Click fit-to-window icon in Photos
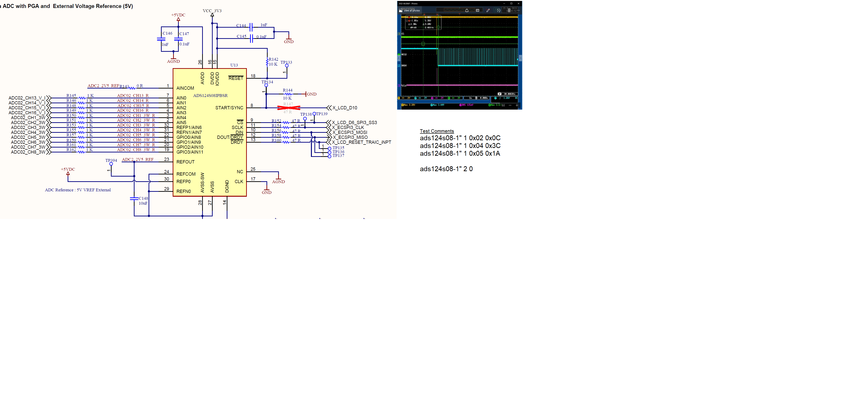Screen dimensions: 868x414 (503, 105)
